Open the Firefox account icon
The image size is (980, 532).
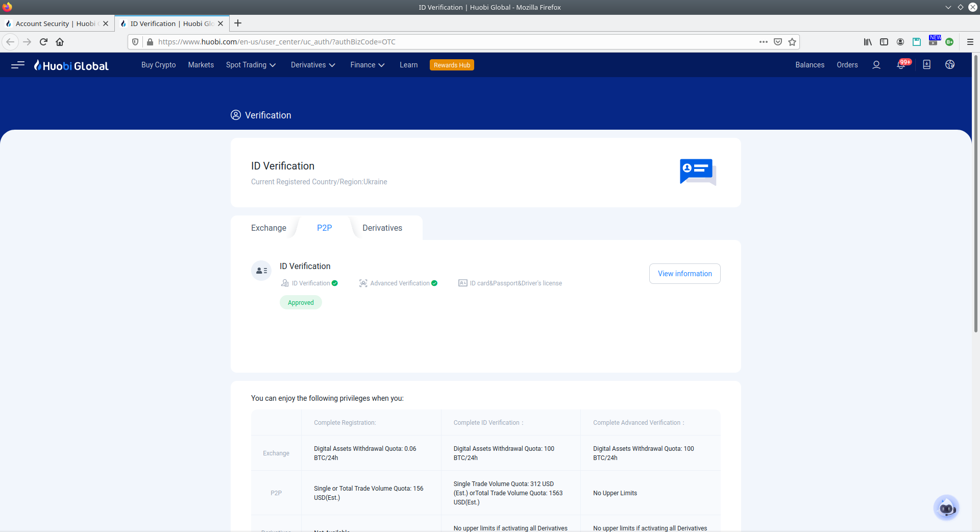[900, 42]
